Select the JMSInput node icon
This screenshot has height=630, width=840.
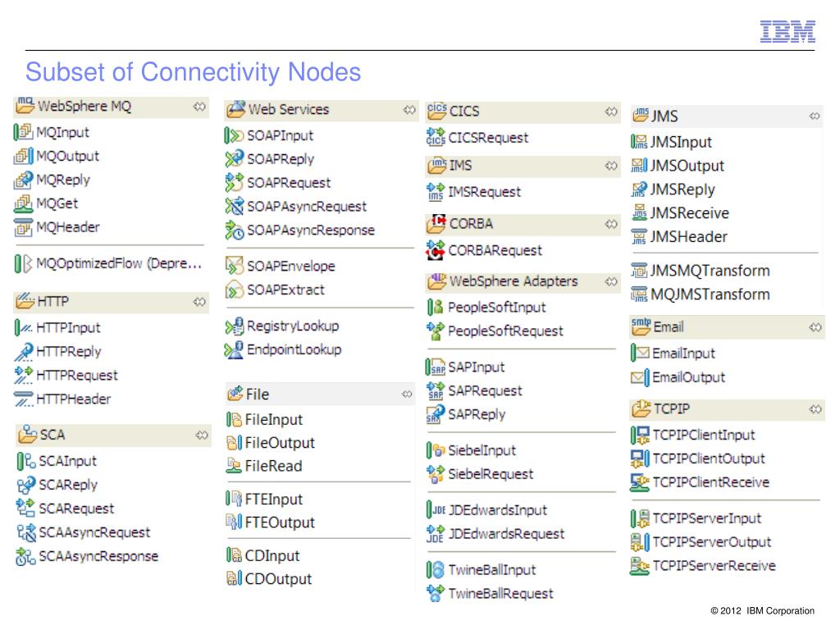(x=639, y=142)
